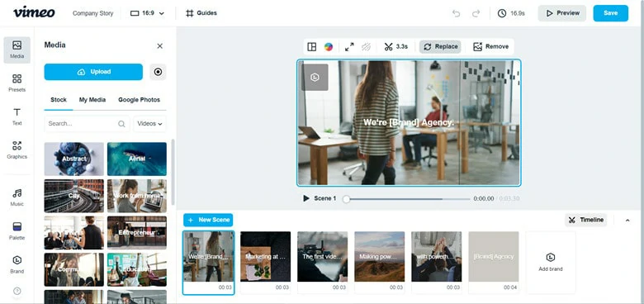This screenshot has width=644, height=304.
Task: Select the Work from home category
Action: point(137,196)
